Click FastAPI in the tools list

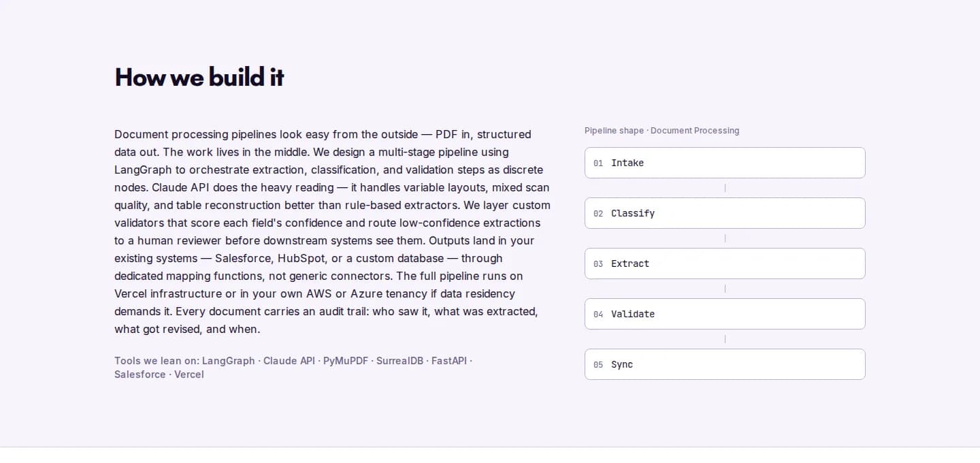coord(449,361)
